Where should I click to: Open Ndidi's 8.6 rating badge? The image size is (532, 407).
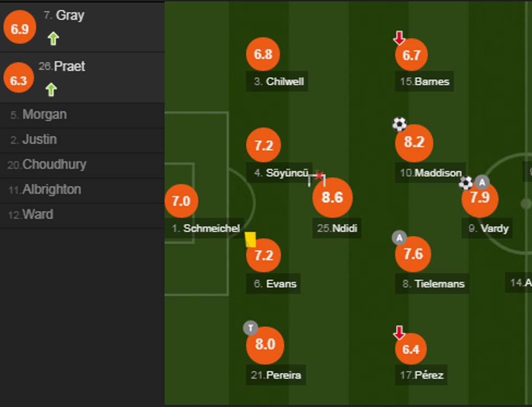[x=332, y=198]
